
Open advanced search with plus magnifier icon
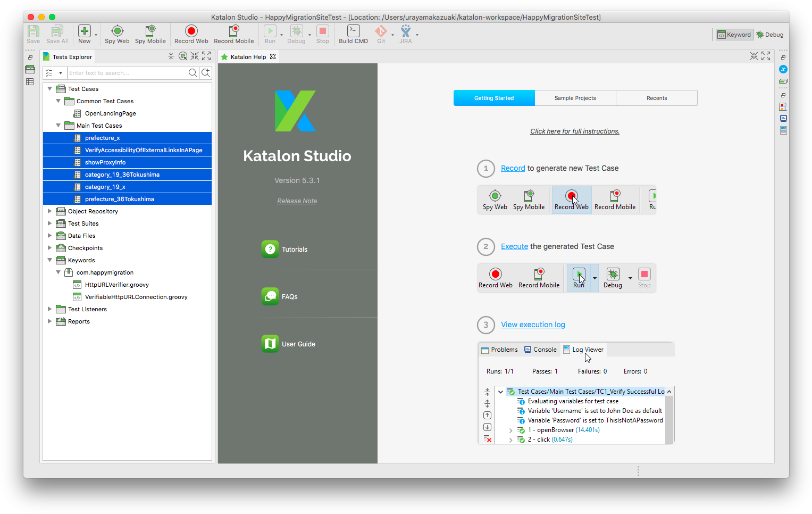pyautogui.click(x=206, y=73)
